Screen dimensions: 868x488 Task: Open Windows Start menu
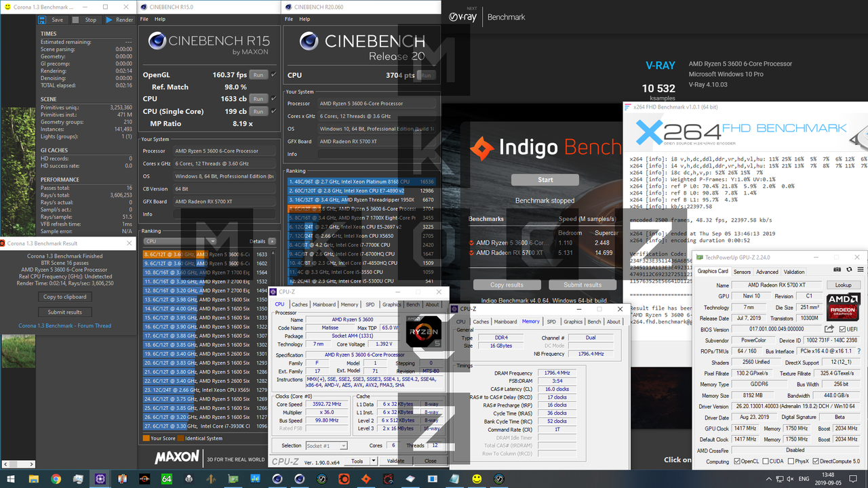tap(12, 479)
